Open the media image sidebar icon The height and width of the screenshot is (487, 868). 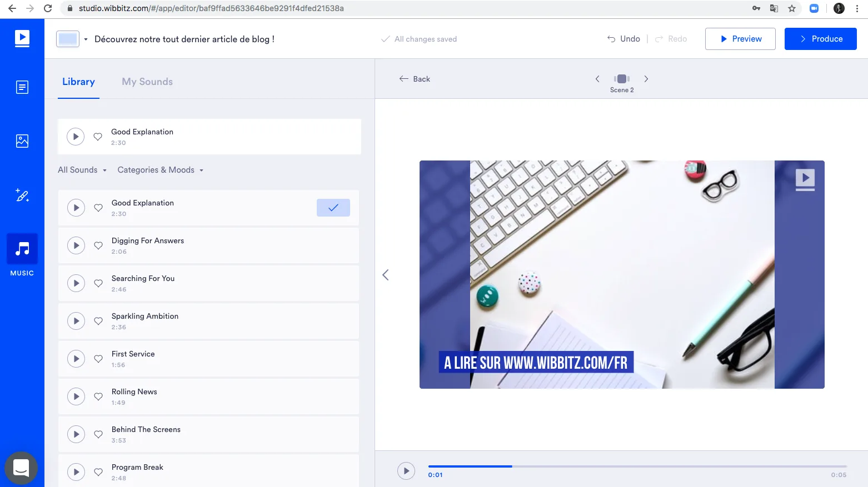tap(22, 141)
